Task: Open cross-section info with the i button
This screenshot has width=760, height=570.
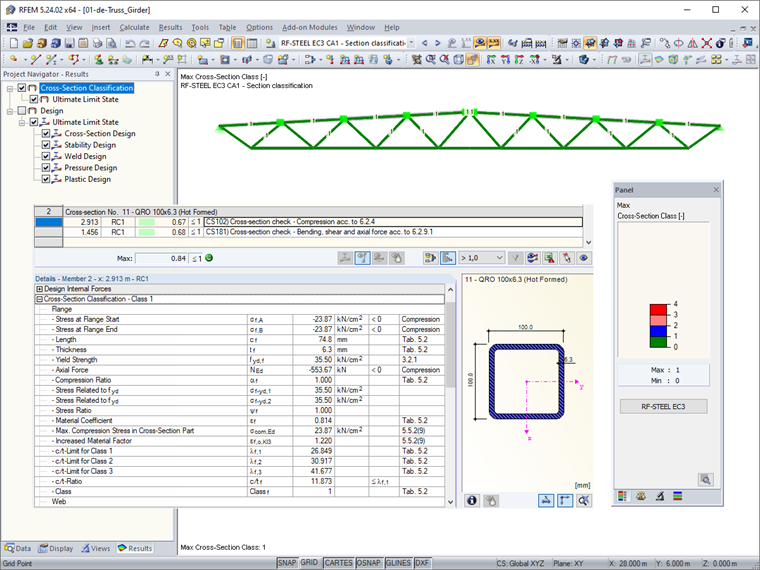Action: (472, 500)
